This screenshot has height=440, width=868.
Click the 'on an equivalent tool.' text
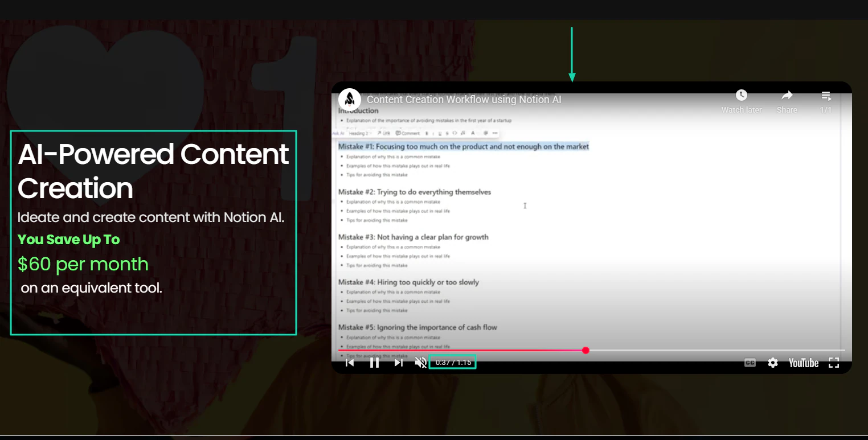pyautogui.click(x=92, y=288)
